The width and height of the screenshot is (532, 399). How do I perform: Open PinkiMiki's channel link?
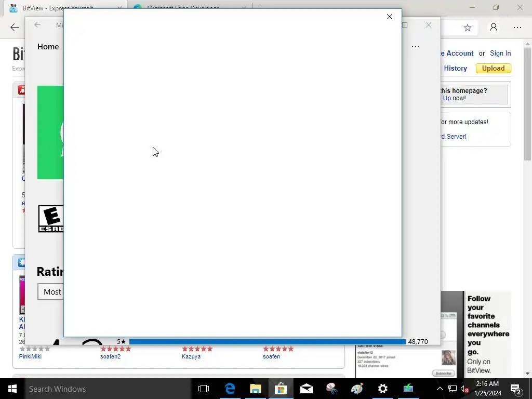30,356
